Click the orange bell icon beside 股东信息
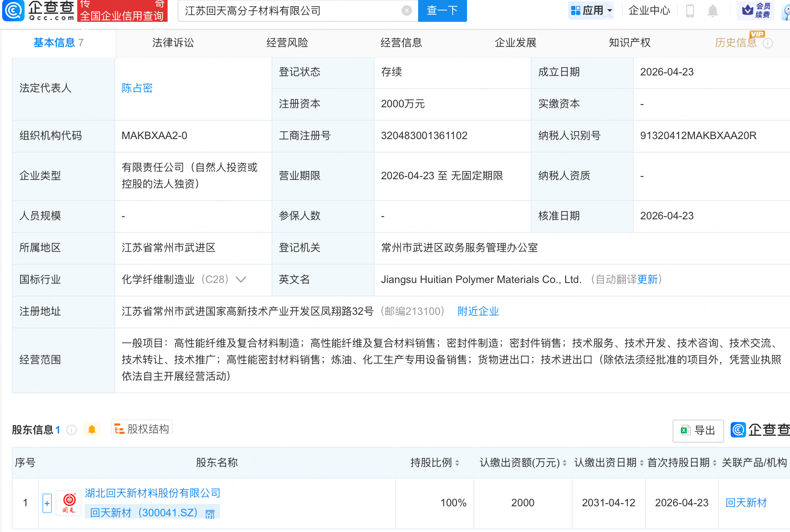 (x=92, y=430)
